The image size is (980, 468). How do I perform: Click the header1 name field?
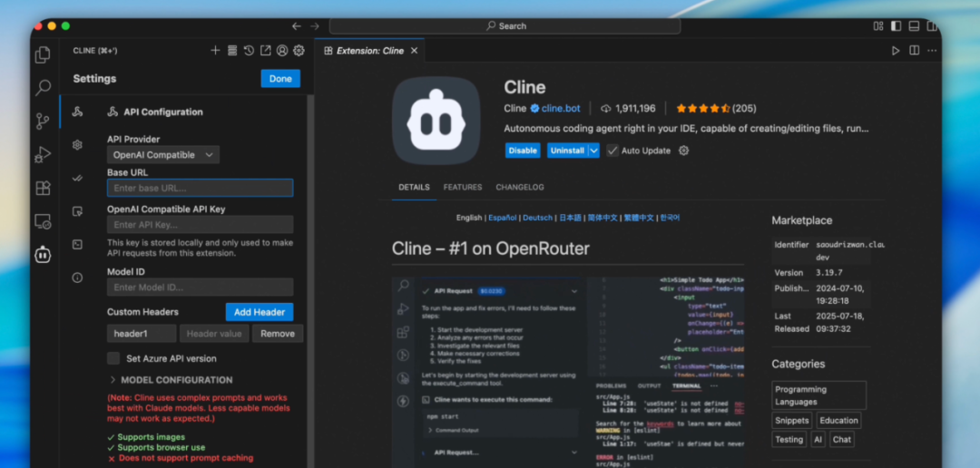click(x=142, y=334)
